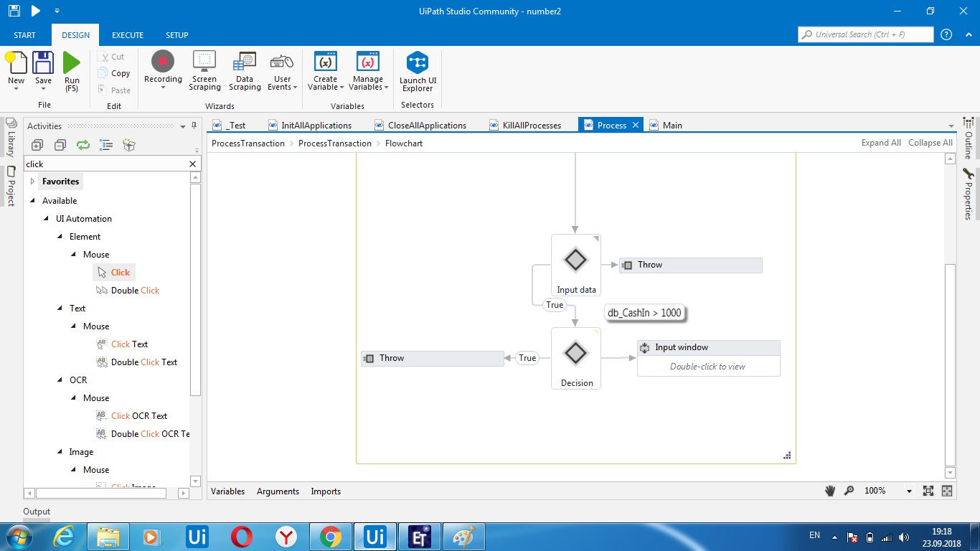Click the title bar quick-run play icon
This screenshot has height=551, width=980.
pos(36,11)
